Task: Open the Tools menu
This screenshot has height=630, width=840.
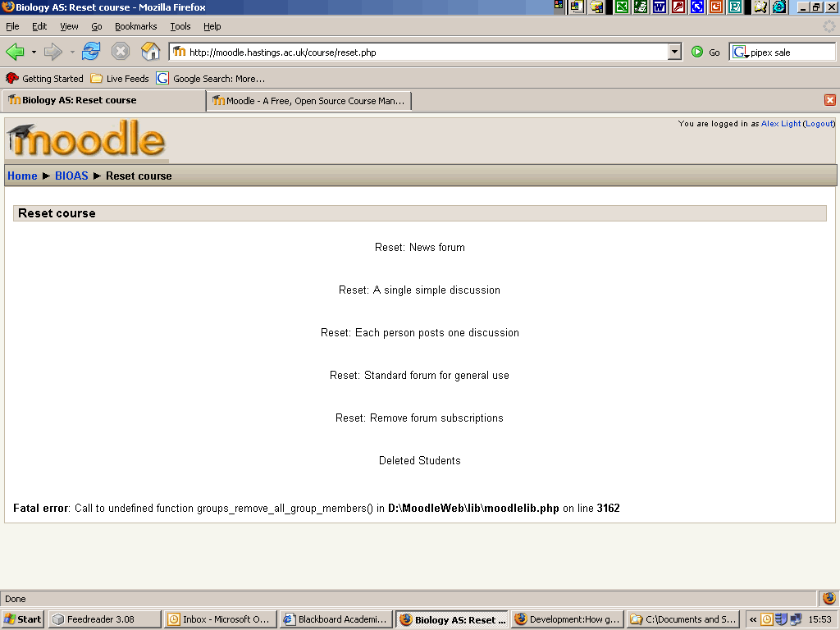Action: point(180,26)
